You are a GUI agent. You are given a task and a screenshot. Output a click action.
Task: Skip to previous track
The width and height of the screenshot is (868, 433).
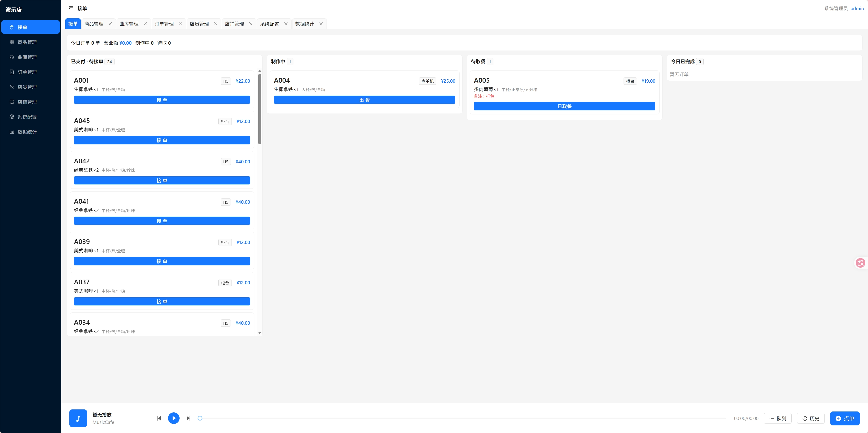[159, 418]
